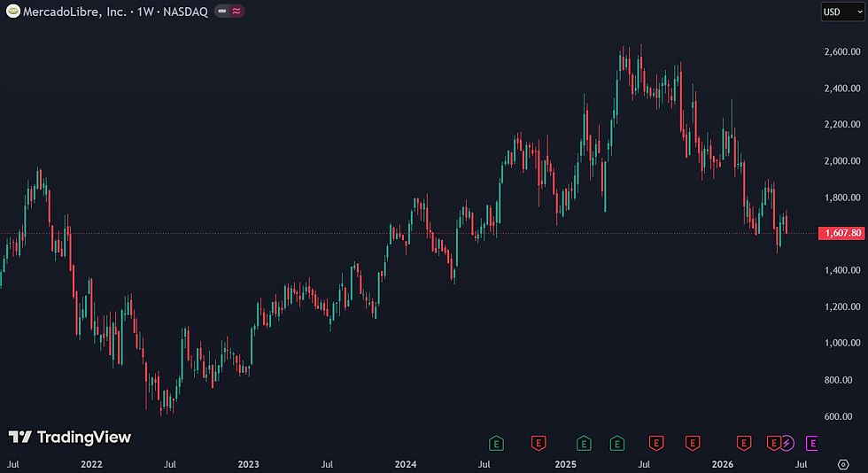868x473 pixels.
Task: Click the 1,200.00 price axis label
Action: (x=842, y=306)
